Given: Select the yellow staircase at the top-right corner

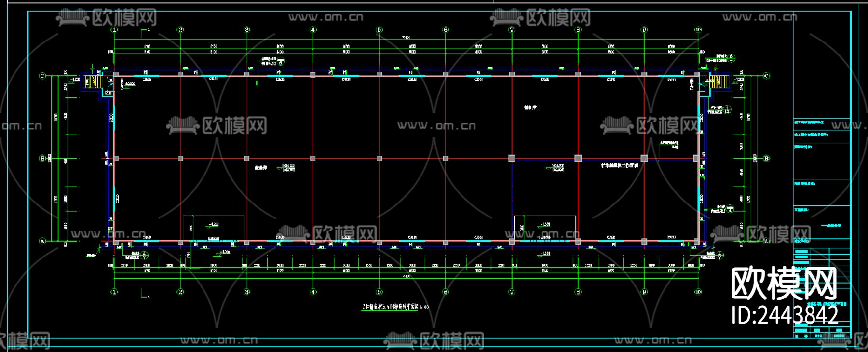Looking at the screenshot, I should coord(718,81).
